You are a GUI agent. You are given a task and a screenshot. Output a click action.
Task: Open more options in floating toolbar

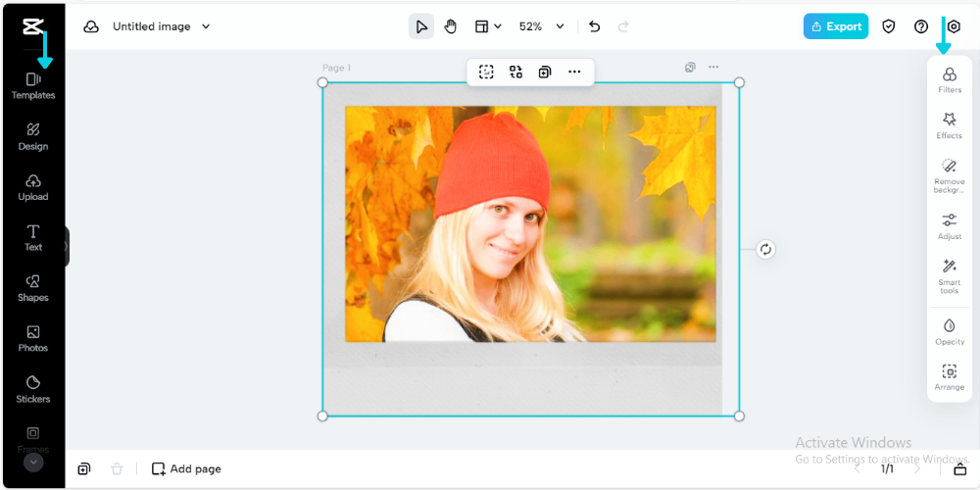pos(574,72)
